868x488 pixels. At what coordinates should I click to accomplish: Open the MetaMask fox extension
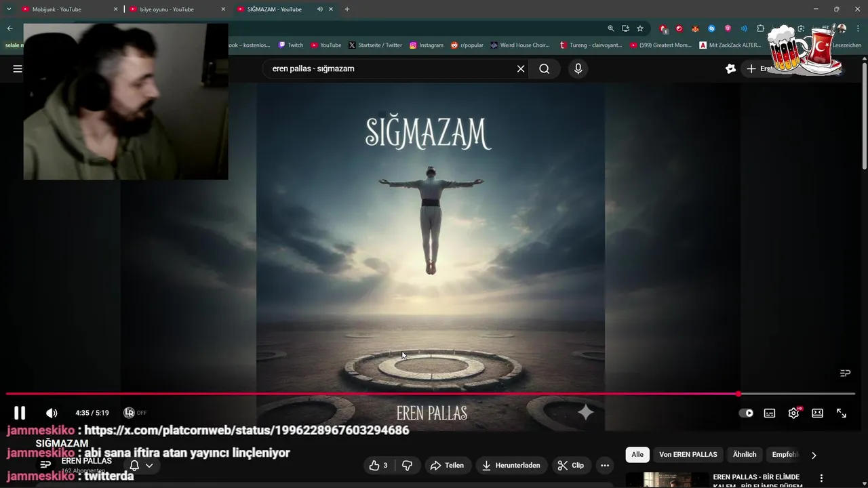point(695,28)
